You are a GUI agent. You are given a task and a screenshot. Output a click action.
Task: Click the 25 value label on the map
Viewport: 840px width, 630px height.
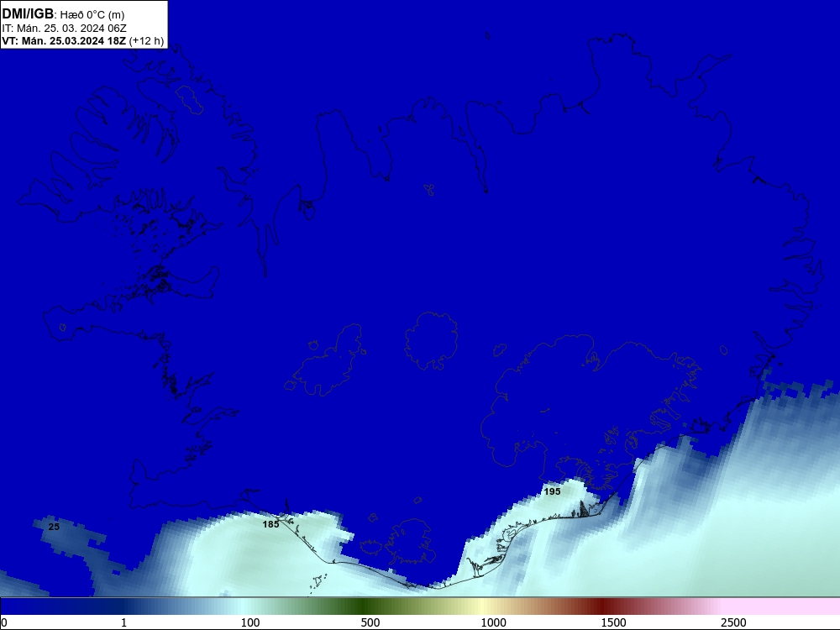54,527
